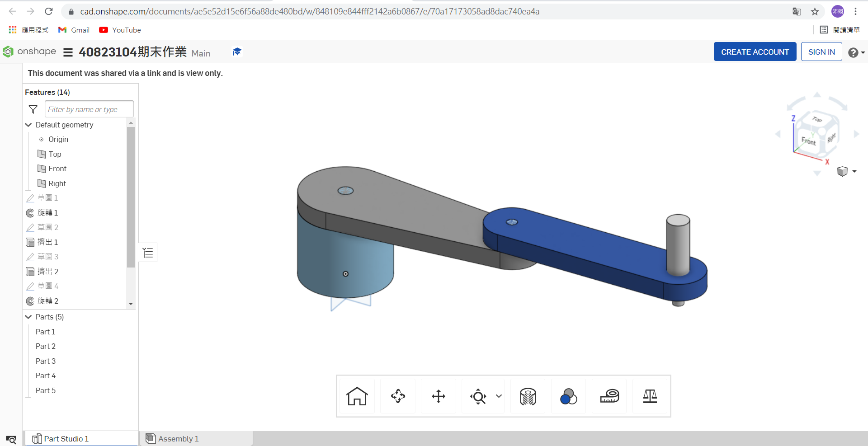
Task: Select the 旋轉 1 revolve feature
Action: 47,213
